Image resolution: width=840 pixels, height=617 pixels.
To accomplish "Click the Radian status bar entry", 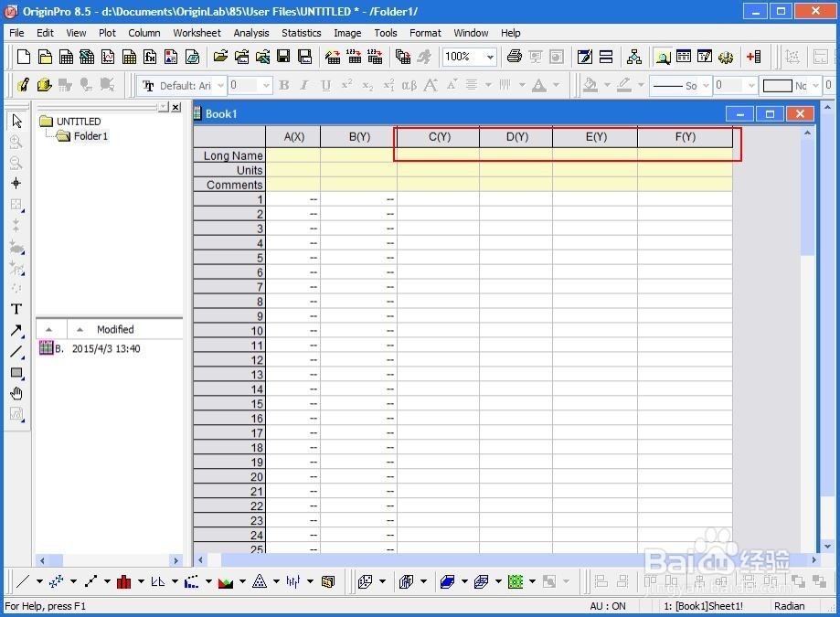I will point(789,606).
